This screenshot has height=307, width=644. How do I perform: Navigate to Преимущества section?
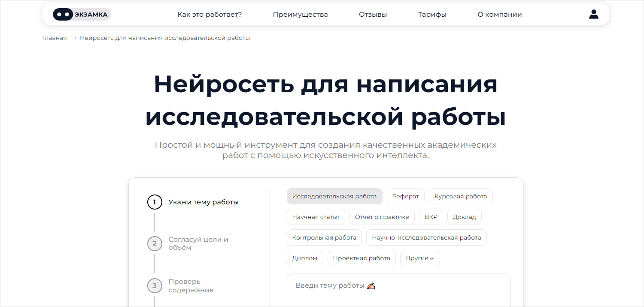(300, 15)
